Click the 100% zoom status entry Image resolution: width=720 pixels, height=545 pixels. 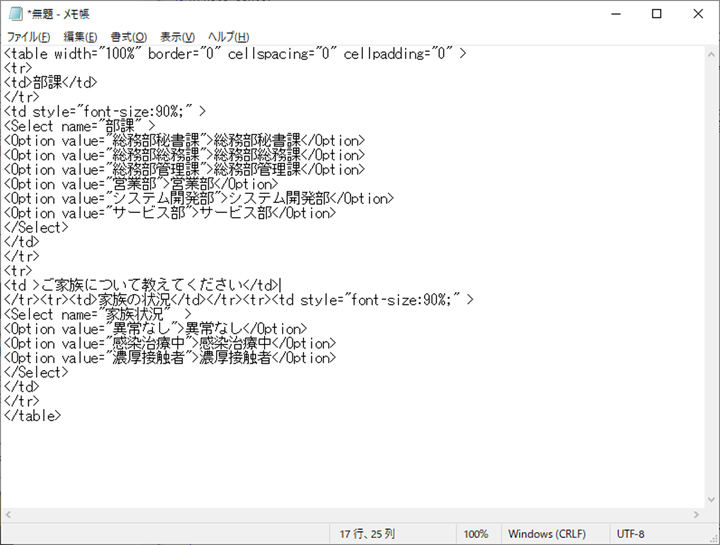pos(476,534)
